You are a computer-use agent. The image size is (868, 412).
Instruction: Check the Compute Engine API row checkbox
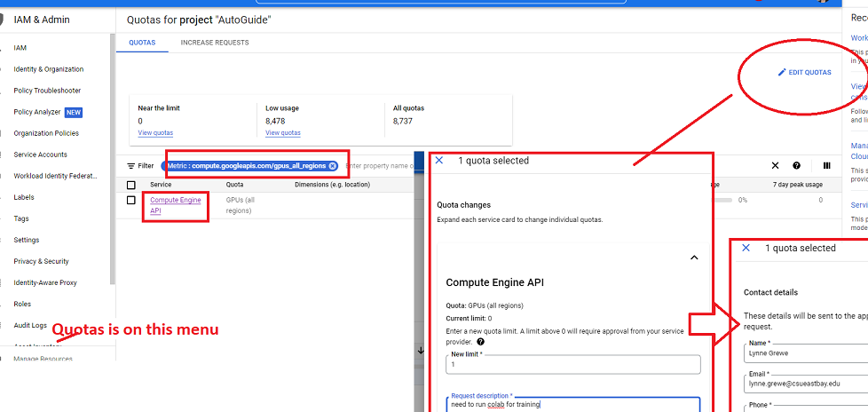pyautogui.click(x=131, y=201)
